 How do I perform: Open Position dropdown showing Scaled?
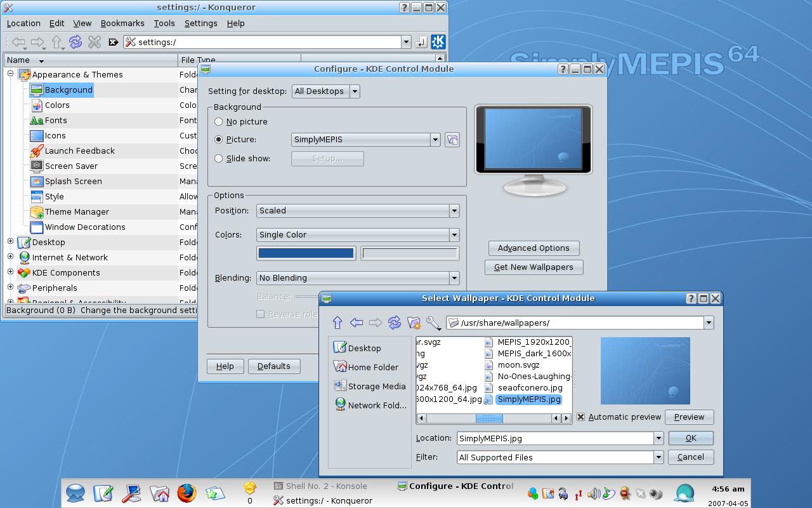point(358,211)
